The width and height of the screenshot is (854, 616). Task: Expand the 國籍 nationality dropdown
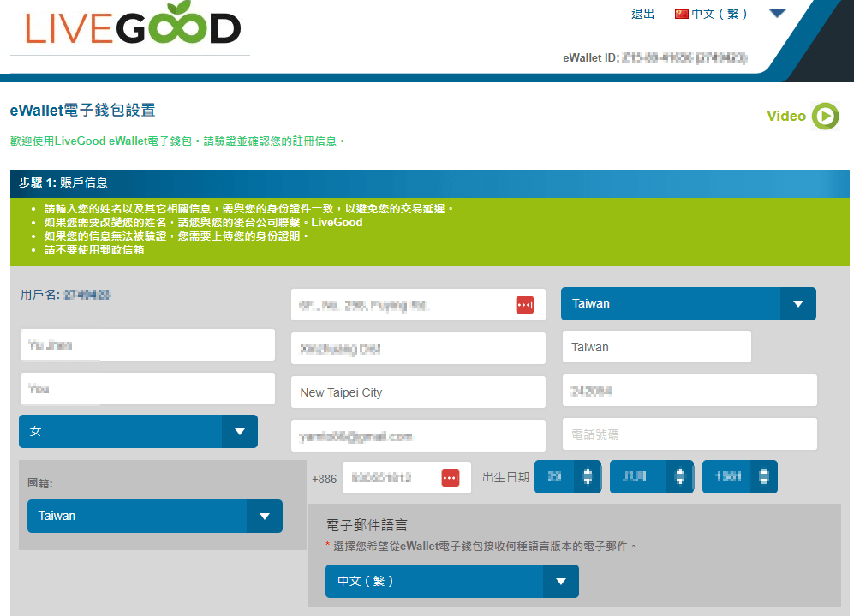click(154, 516)
